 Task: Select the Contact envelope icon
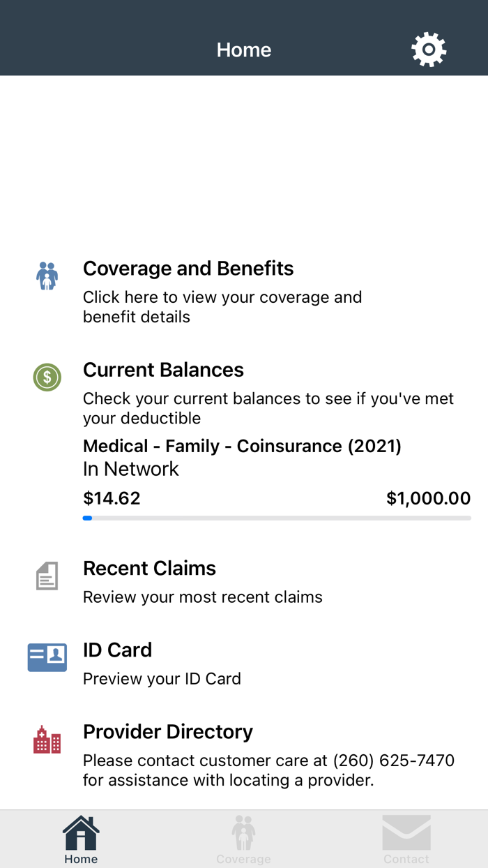point(406,833)
